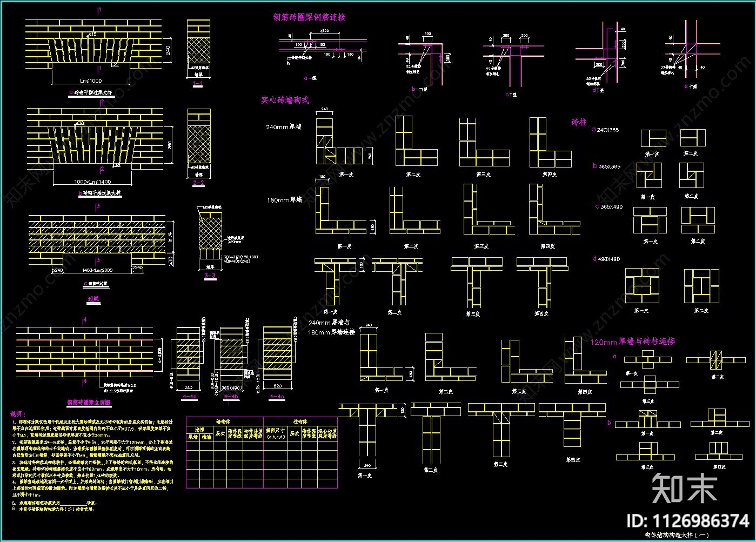Viewport: 756px width, 542px height.
Task: Click the Ln≤1000 dimension text
Action: (x=91, y=81)
